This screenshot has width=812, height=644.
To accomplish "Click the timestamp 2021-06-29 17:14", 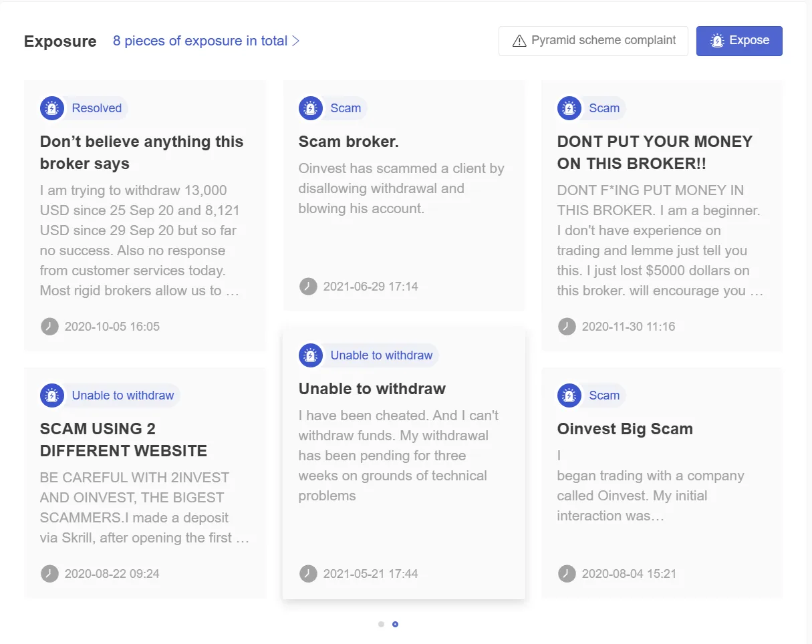I will (x=371, y=287).
